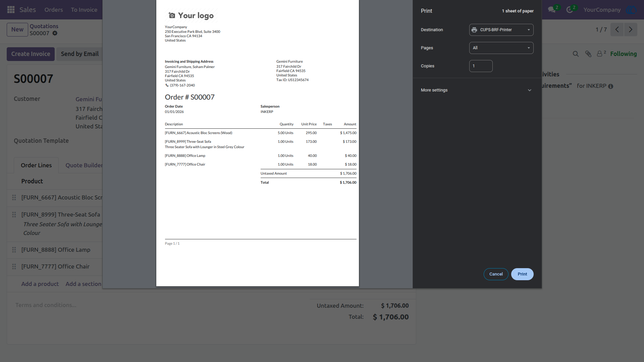This screenshot has width=644, height=362.
Task: Open the Pages dropdown set to All
Action: (501, 48)
